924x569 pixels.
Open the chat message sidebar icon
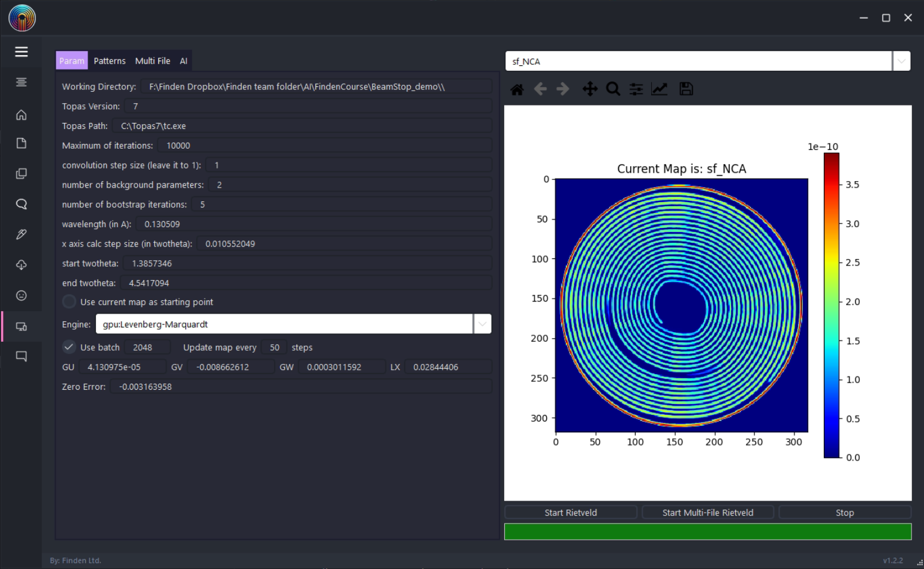tap(22, 357)
